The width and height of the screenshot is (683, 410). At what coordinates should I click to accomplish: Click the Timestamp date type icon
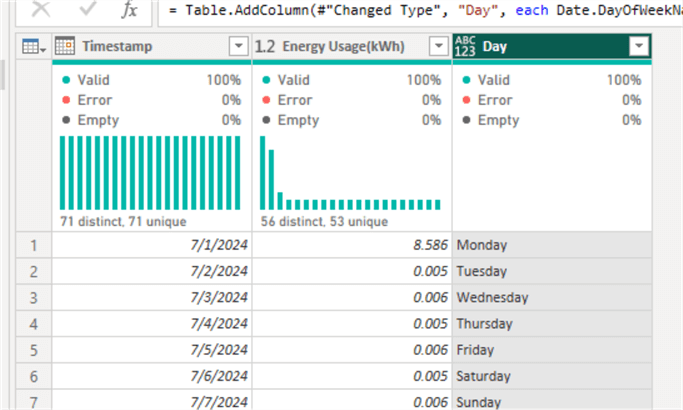click(65, 47)
